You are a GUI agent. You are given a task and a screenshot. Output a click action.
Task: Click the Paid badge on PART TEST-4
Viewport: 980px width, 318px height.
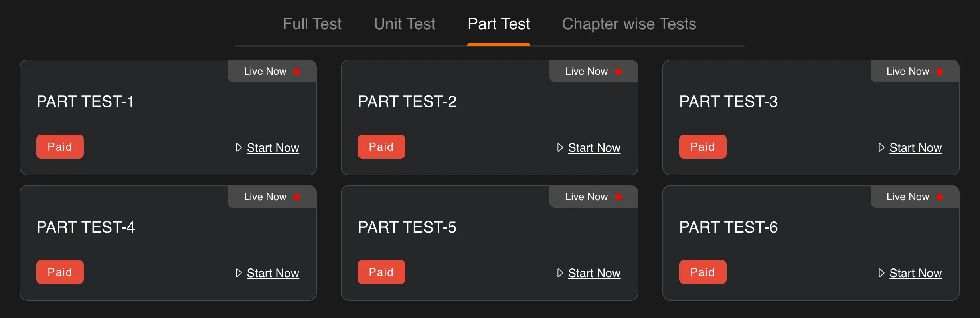tap(60, 272)
